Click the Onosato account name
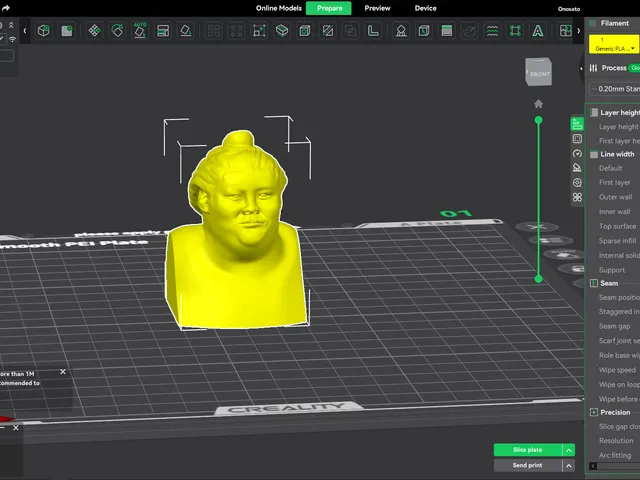This screenshot has height=480, width=640. tap(569, 9)
